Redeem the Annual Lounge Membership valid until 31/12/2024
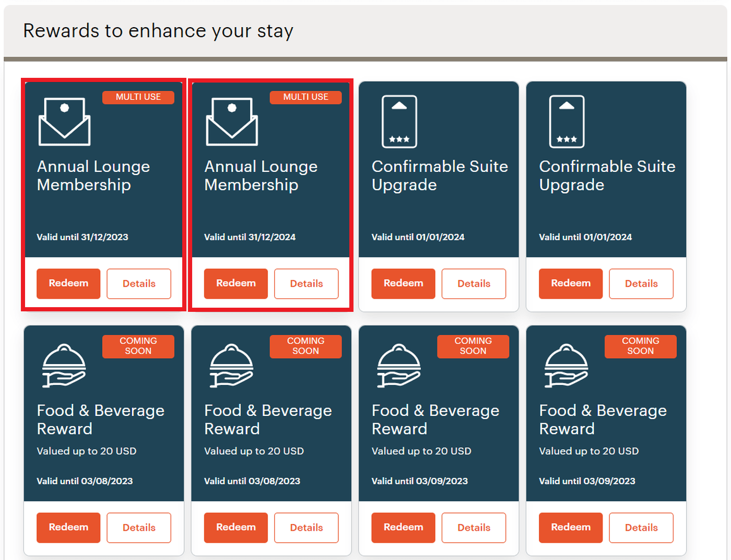731x560 pixels. tap(235, 284)
